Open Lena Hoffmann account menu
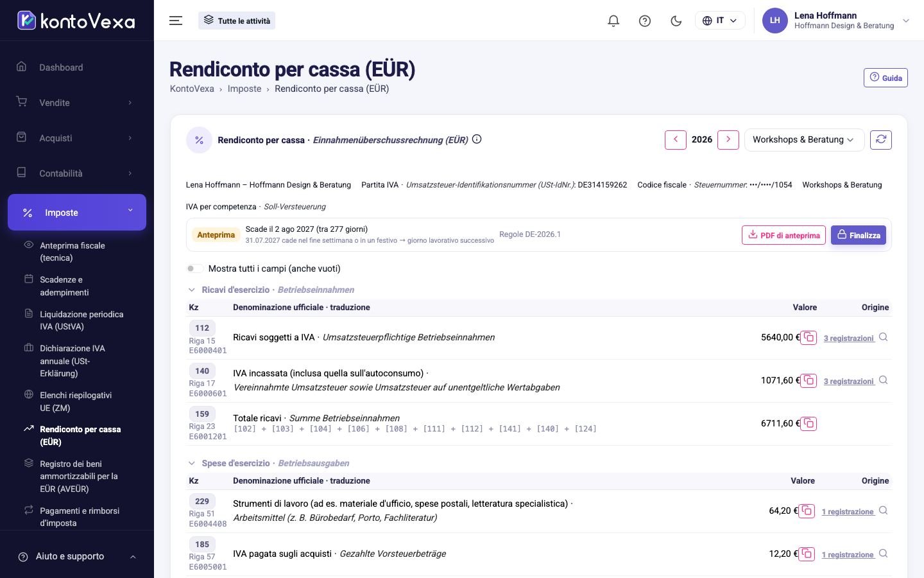 (836, 21)
